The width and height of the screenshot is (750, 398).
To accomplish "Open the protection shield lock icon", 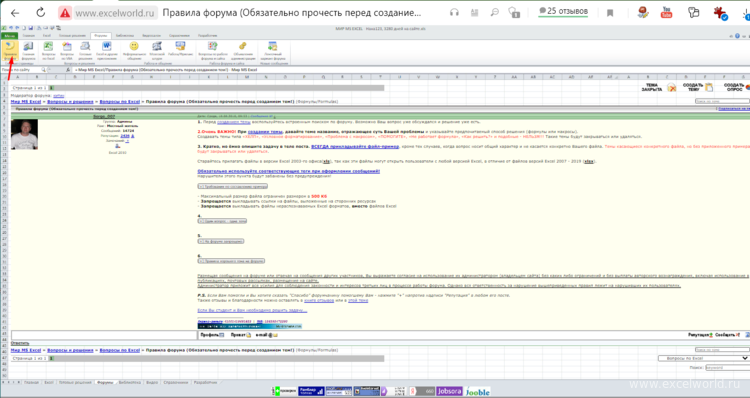I will coord(514,13).
